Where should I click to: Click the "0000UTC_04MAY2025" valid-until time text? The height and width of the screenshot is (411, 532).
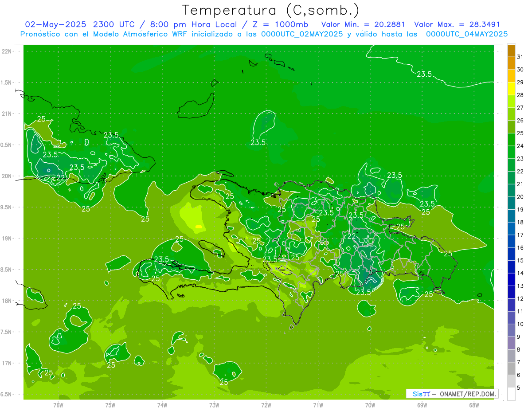pos(467,34)
